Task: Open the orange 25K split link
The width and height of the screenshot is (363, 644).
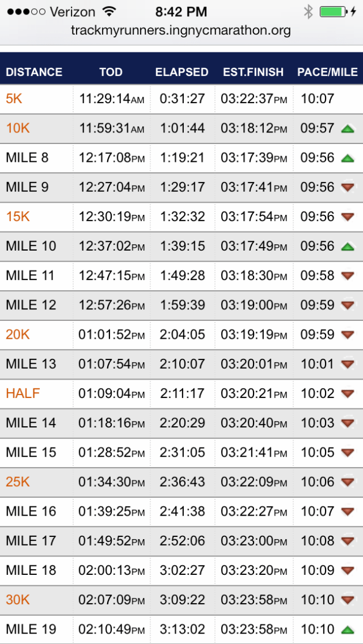Action: click(x=18, y=482)
